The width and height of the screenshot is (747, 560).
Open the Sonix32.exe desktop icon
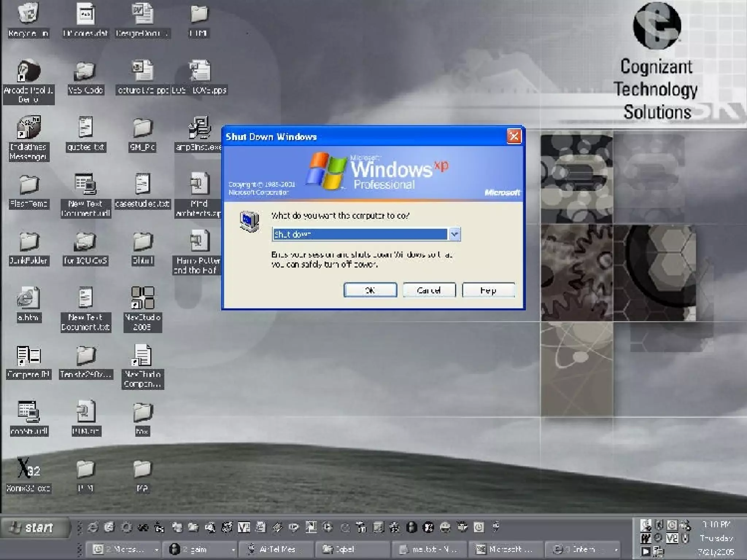pyautogui.click(x=28, y=468)
